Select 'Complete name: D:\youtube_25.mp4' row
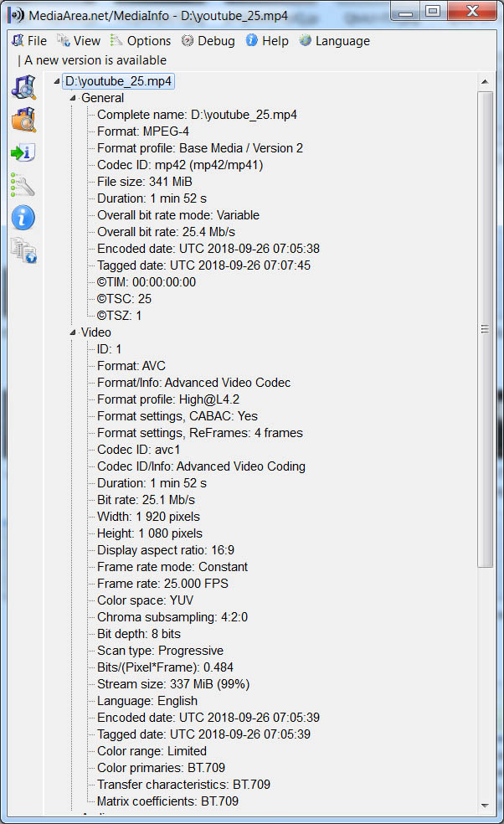Viewport: 504px width, 824px height. tap(197, 115)
